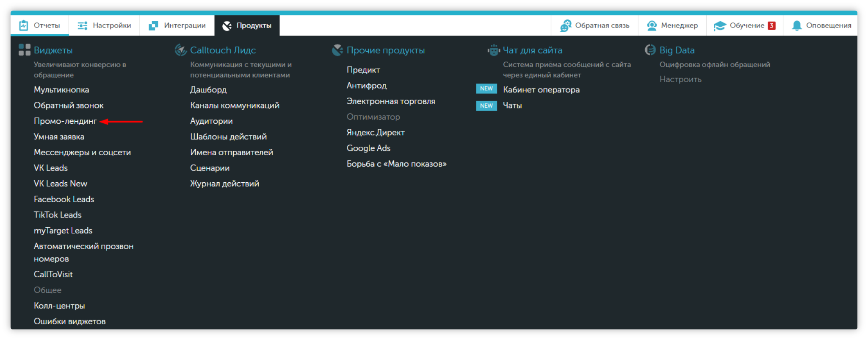Viewport: 868px width, 340px height.
Task: Click the Training graduation cap icon
Action: tap(720, 26)
